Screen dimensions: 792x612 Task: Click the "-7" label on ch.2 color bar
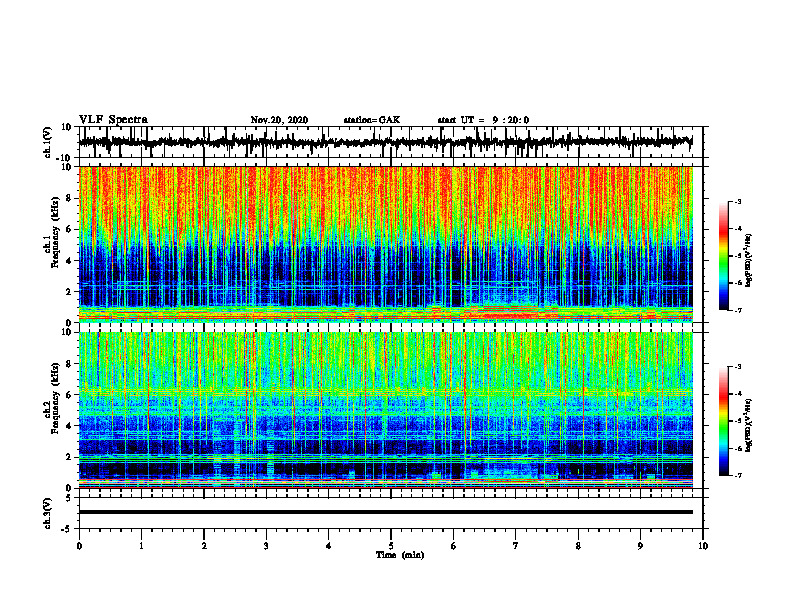coord(738,475)
